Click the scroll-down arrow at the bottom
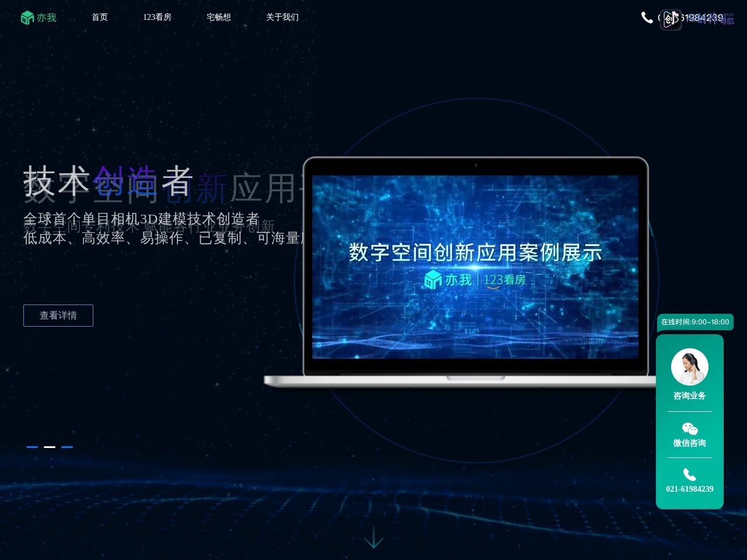 point(373,538)
